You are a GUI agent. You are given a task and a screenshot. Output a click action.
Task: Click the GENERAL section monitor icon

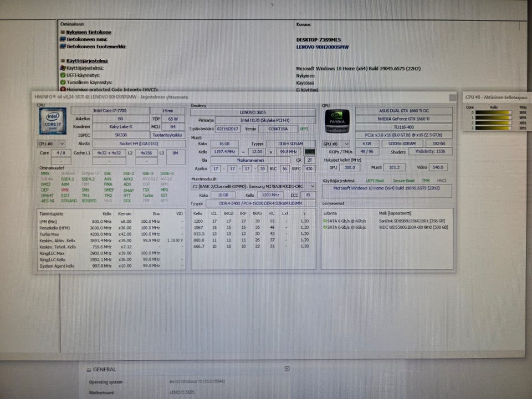(89, 370)
